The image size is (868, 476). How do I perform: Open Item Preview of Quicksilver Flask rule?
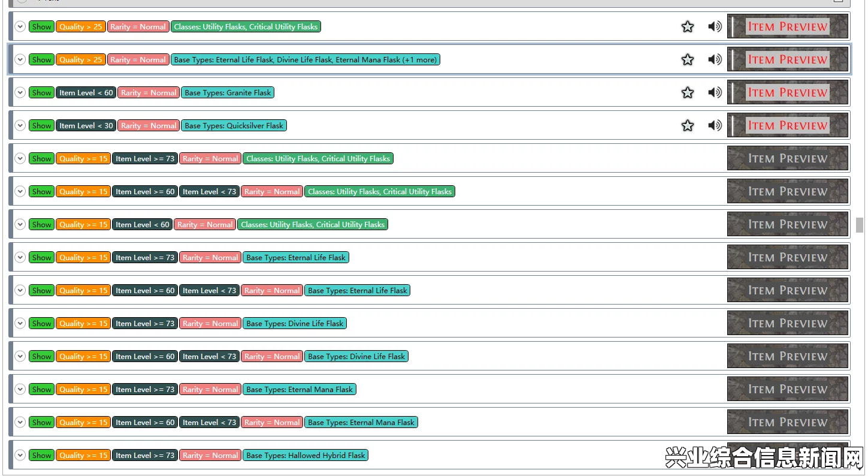pyautogui.click(x=788, y=125)
